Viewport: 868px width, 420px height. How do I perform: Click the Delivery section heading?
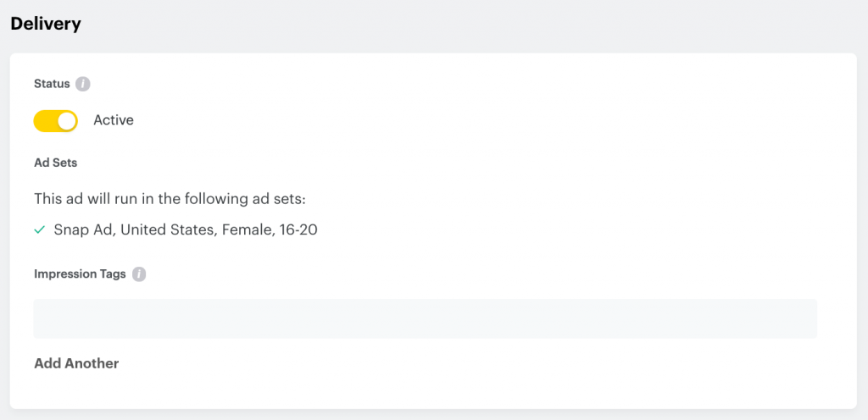point(46,25)
